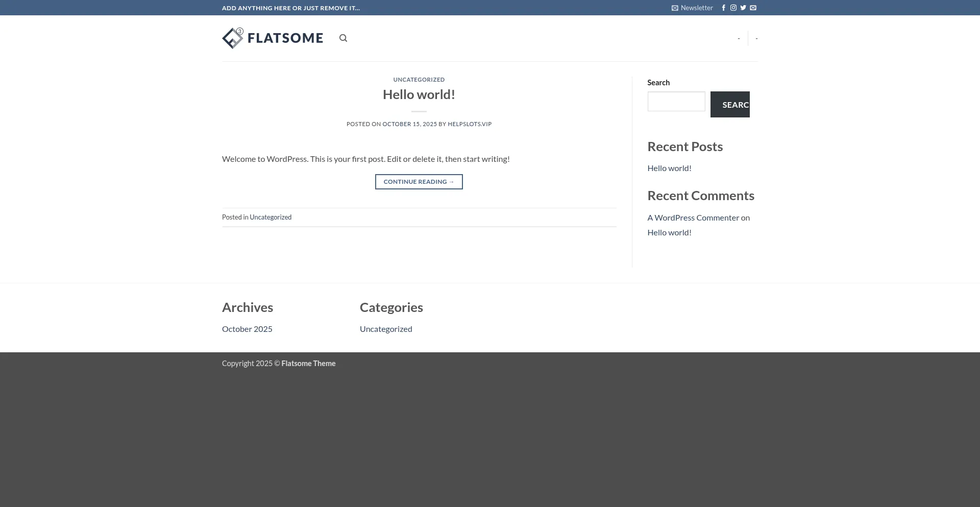
Task: Open the "Hello world!" post title
Action: pyautogui.click(x=419, y=94)
